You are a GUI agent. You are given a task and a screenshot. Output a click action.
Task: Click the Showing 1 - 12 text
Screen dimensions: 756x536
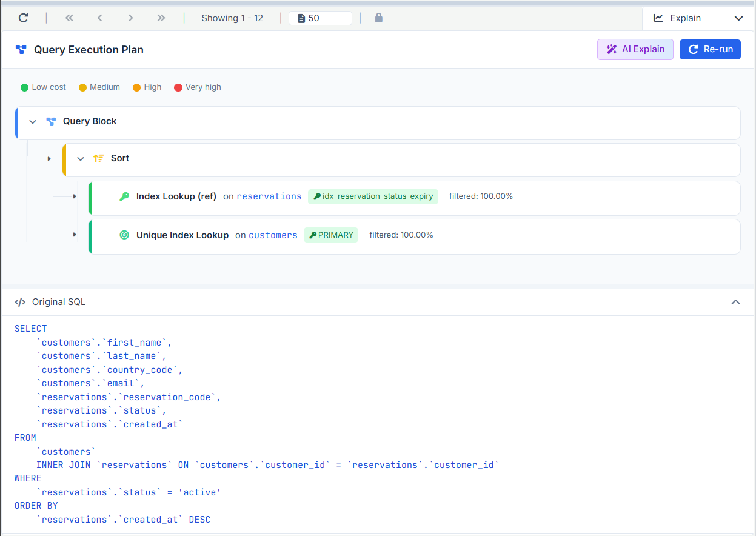pyautogui.click(x=232, y=18)
